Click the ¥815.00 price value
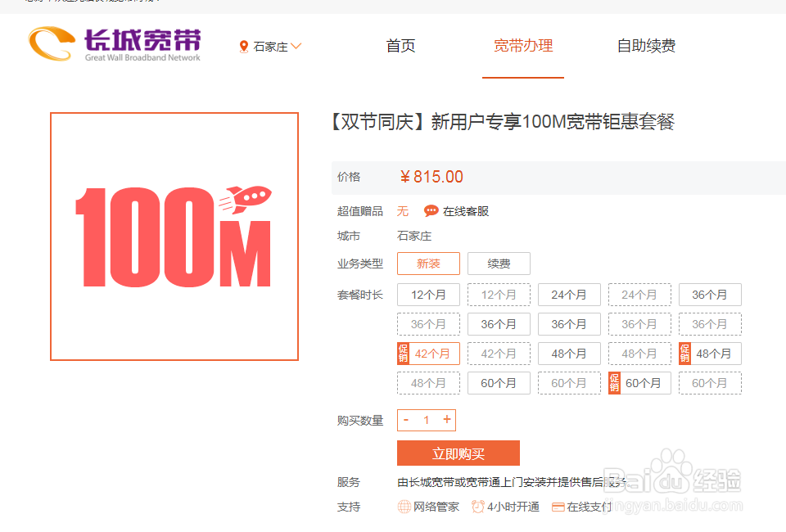Viewport: 786px width, 532px height. coord(431,177)
